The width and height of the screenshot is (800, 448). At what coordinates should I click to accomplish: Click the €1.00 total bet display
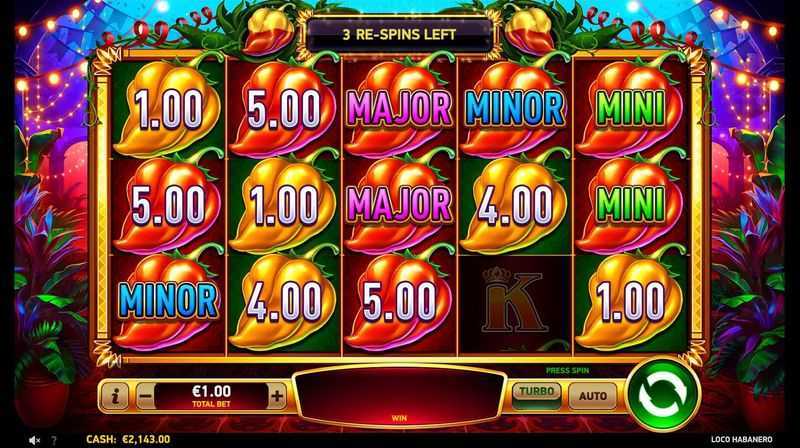coord(211,396)
